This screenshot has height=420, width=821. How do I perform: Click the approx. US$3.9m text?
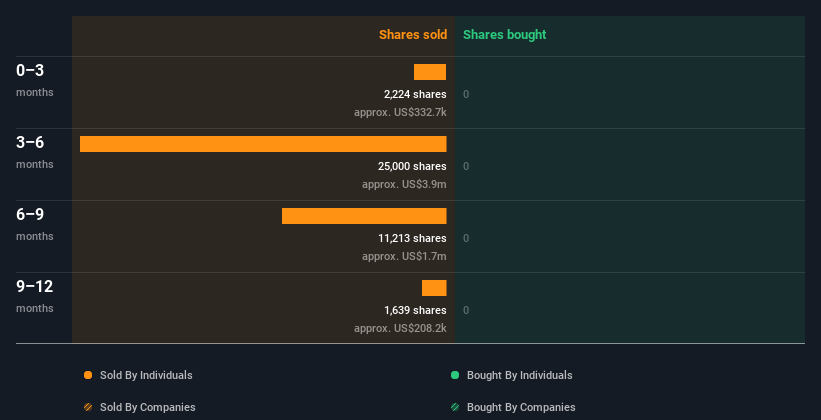click(404, 184)
